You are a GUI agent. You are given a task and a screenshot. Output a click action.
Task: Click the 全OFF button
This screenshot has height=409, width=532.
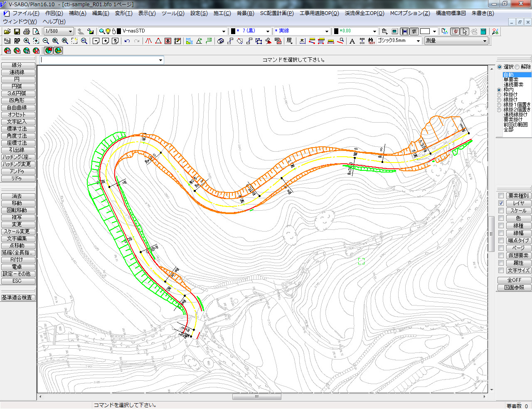514,280
